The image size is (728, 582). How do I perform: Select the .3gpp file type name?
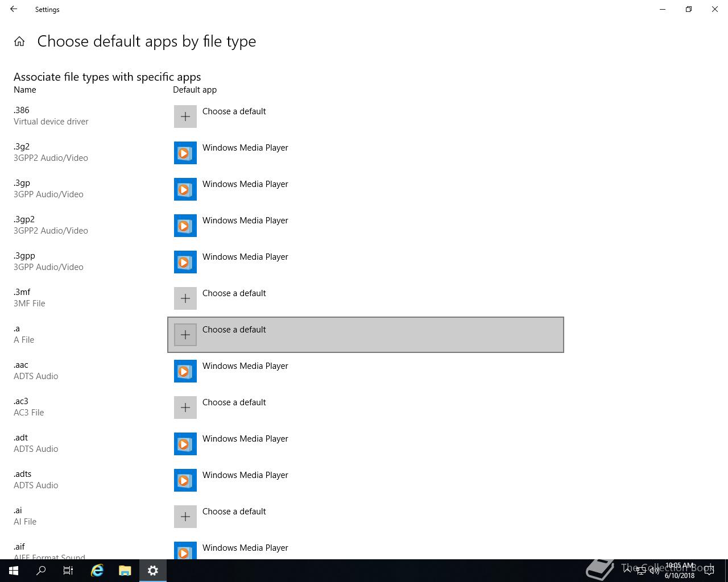click(24, 256)
